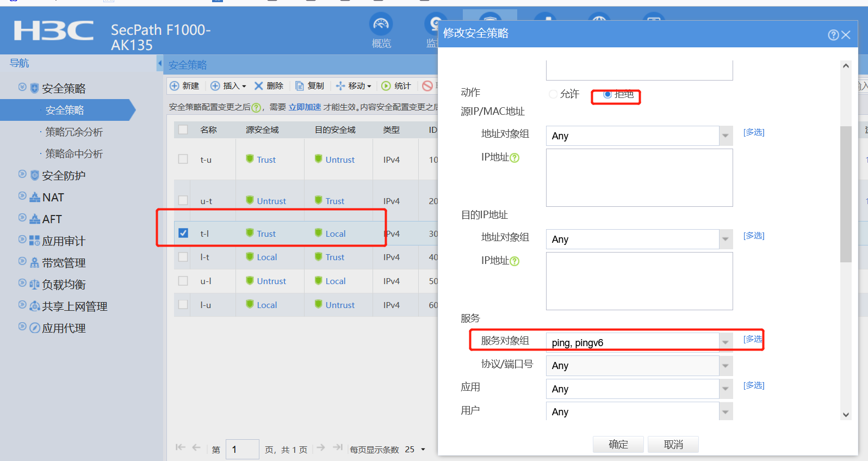Click the 立即加速 link
868x461 pixels.
coord(305,107)
